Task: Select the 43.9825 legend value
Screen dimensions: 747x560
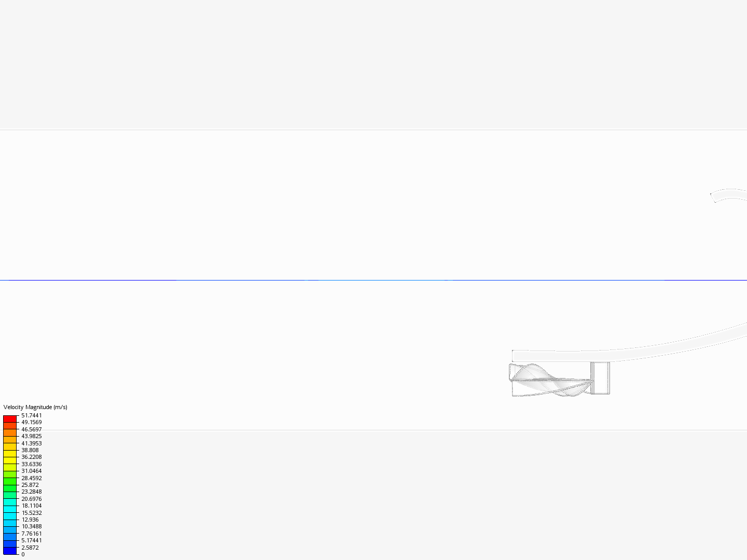Action: pyautogui.click(x=32, y=436)
